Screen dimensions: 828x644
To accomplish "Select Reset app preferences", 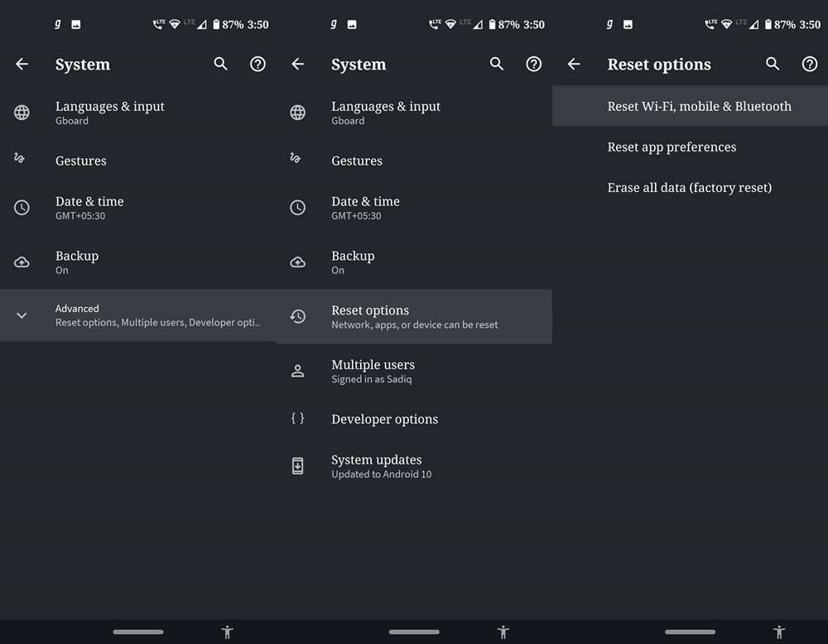I will click(691, 147).
